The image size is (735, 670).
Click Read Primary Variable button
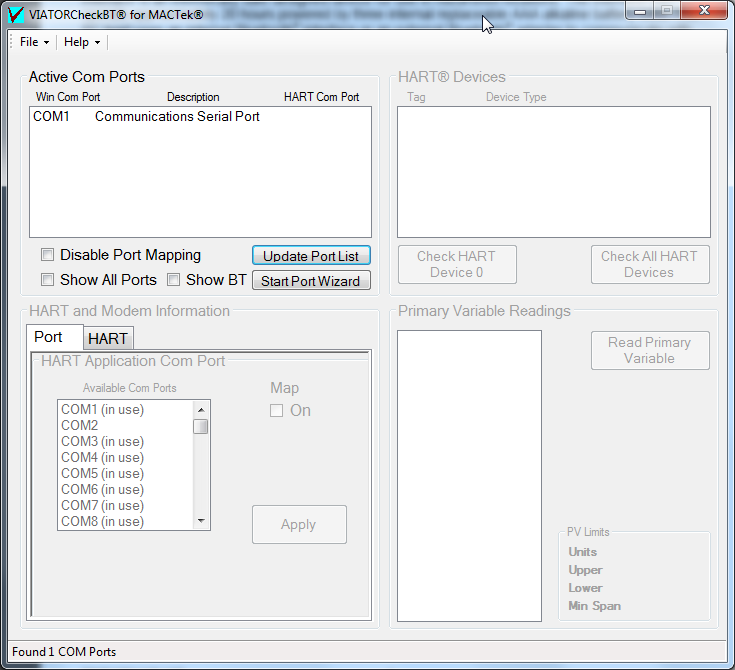tap(650, 350)
